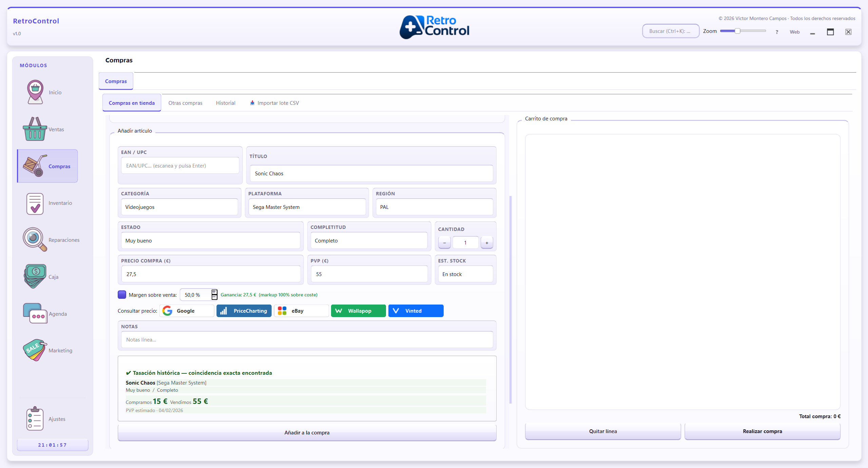Open the Marketing sale tag icon
The image size is (868, 468).
35,350
